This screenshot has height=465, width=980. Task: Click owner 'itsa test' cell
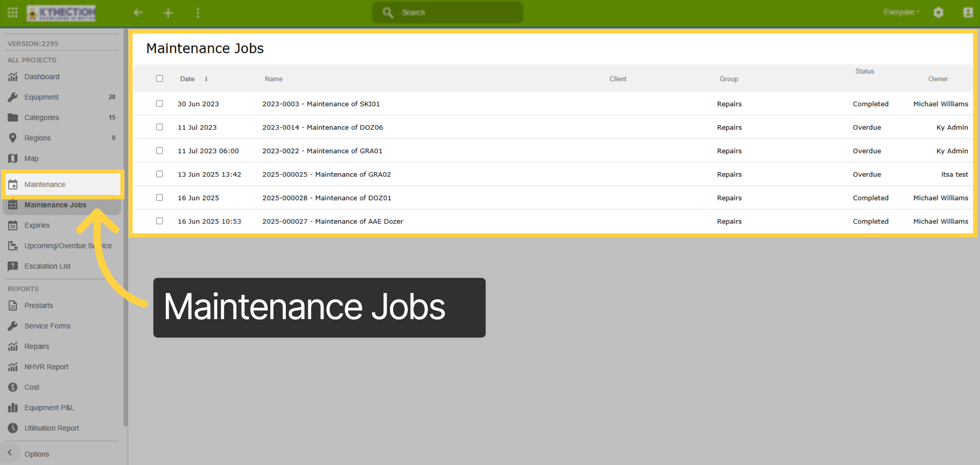pos(955,174)
